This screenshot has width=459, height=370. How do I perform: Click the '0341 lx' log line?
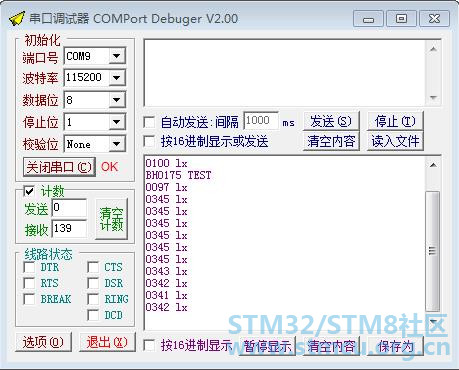coord(166,295)
